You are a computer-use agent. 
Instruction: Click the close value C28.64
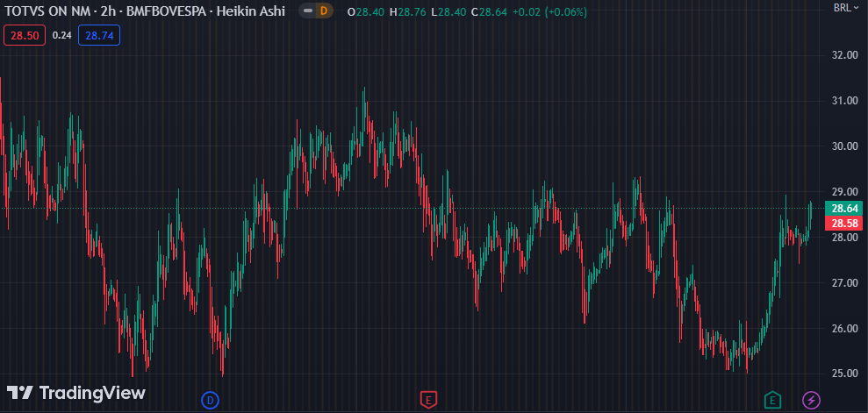point(489,11)
